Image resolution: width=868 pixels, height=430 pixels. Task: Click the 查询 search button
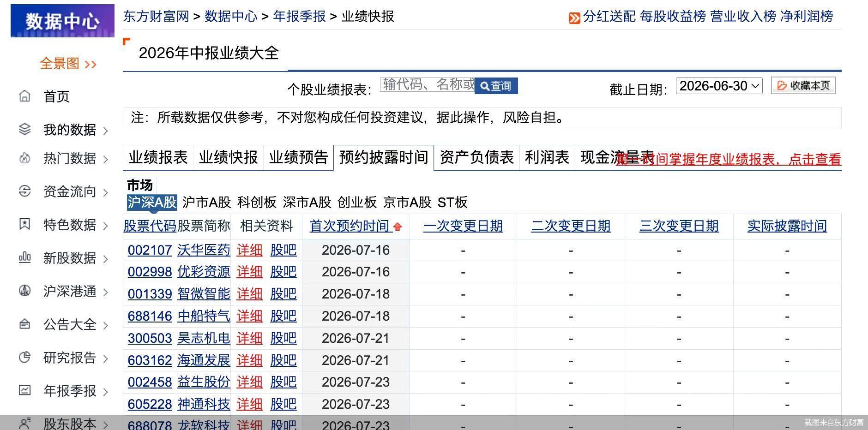click(496, 86)
